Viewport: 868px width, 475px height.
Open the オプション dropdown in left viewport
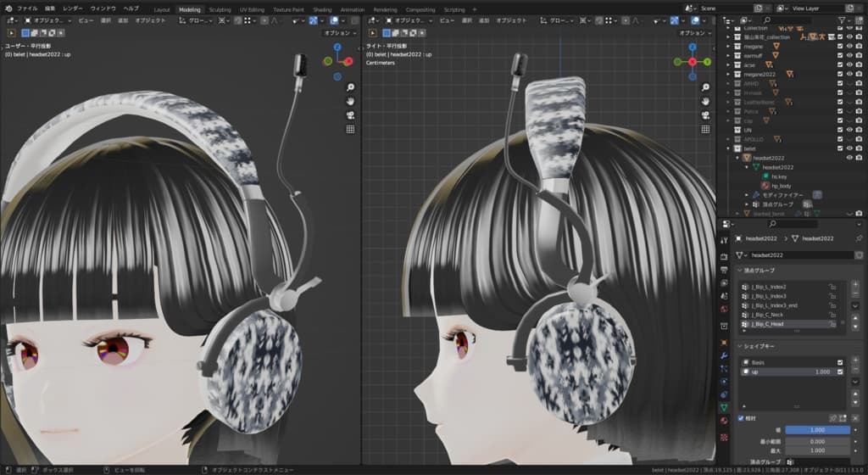339,33
